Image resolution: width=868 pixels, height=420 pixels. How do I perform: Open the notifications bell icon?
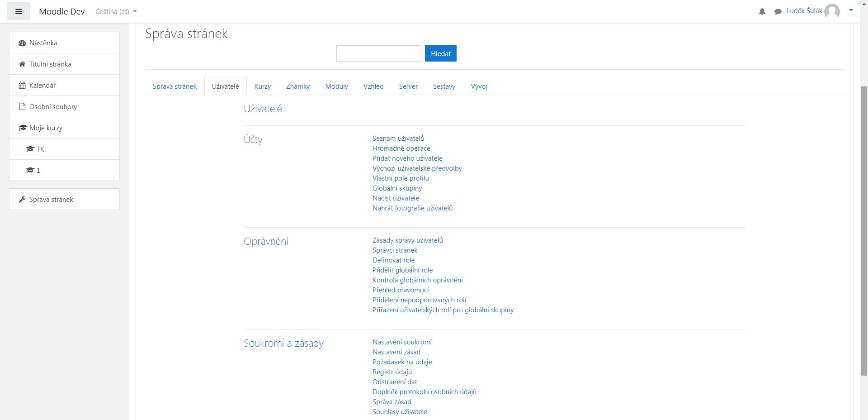[762, 12]
